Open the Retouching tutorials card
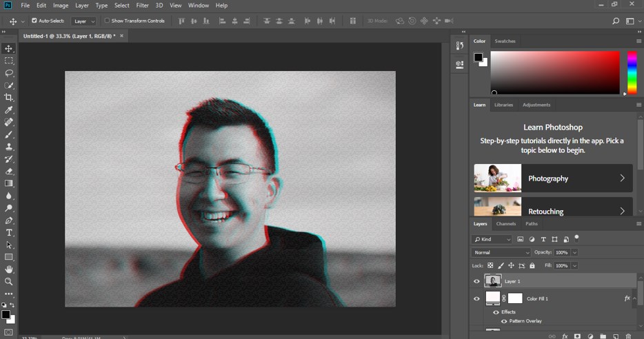The image size is (644, 339). click(553, 207)
